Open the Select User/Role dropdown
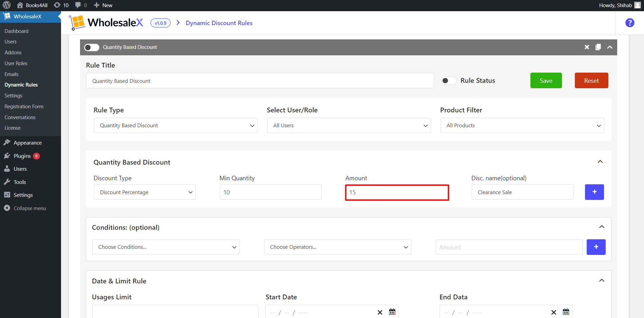 point(349,125)
